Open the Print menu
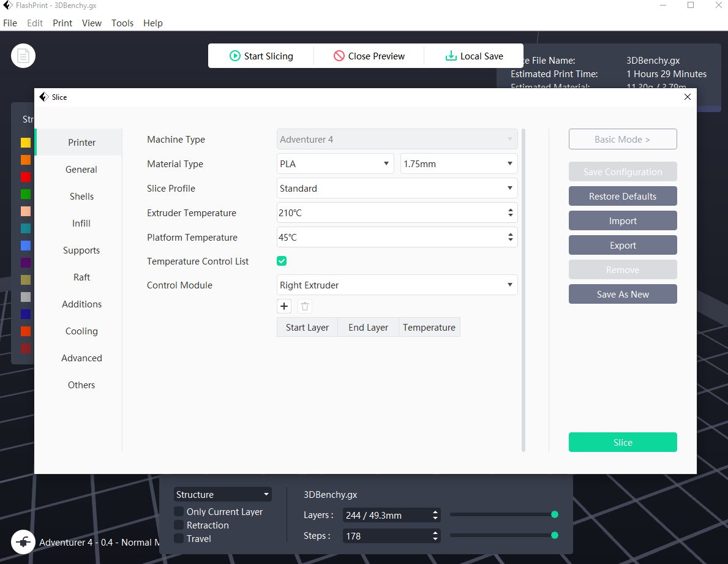This screenshot has width=728, height=564. coord(62,23)
